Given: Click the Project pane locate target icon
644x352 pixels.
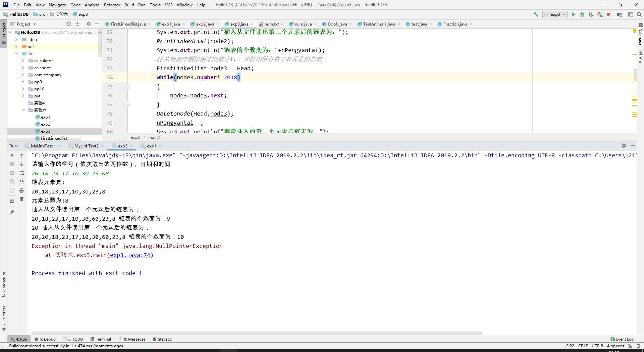Looking at the screenshot, I should tap(69, 24).
